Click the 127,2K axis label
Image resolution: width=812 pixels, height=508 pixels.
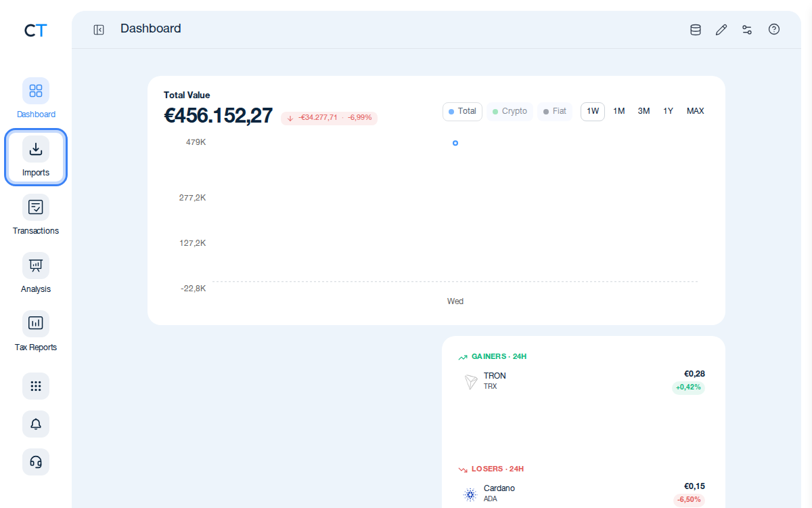click(x=192, y=243)
